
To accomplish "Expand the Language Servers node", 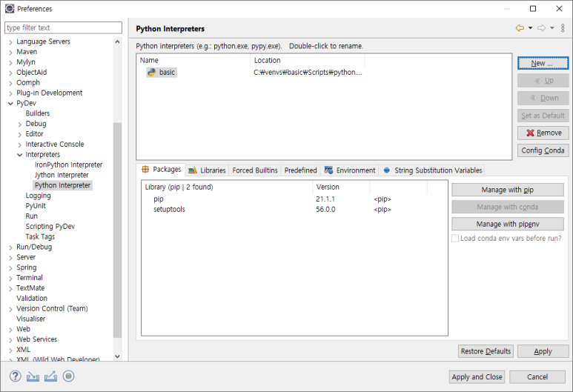I will [10, 42].
